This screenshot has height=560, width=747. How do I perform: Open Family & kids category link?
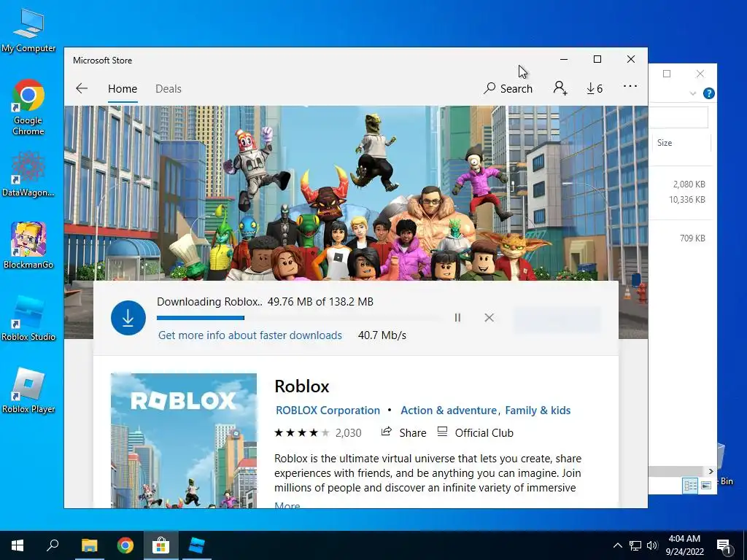(x=538, y=410)
